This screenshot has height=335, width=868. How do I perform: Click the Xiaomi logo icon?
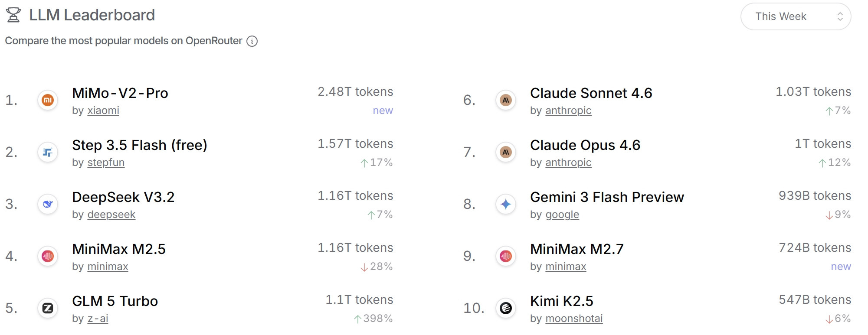pos(48,100)
